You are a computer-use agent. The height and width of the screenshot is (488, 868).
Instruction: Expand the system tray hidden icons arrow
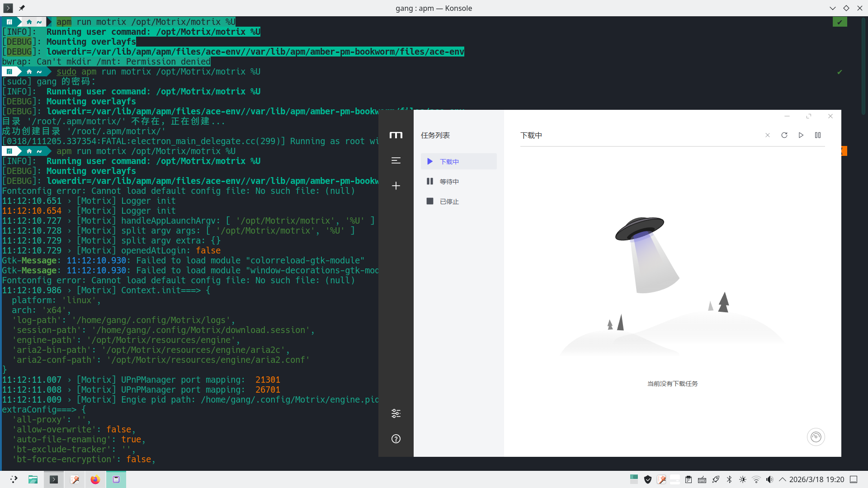[x=783, y=479]
